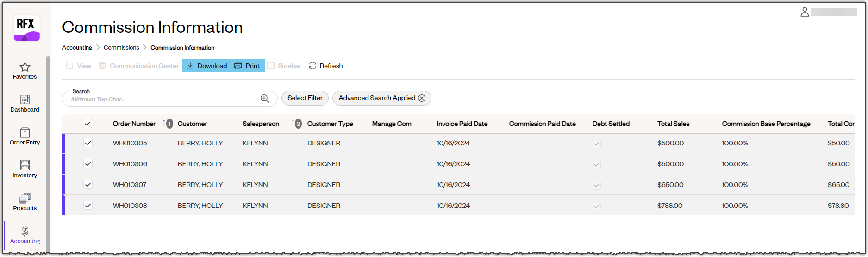This screenshot has width=868, height=257.
Task: Open Order Entry in the sidebar
Action: [25, 136]
